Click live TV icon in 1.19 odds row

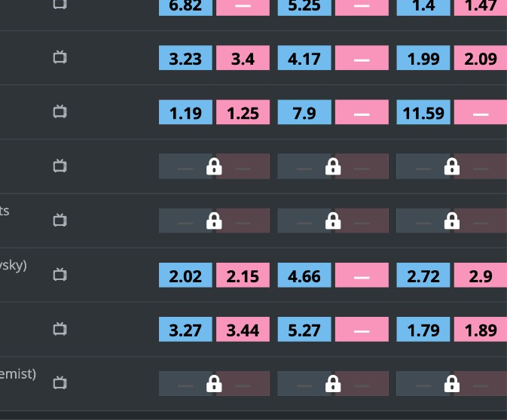pyautogui.click(x=60, y=112)
